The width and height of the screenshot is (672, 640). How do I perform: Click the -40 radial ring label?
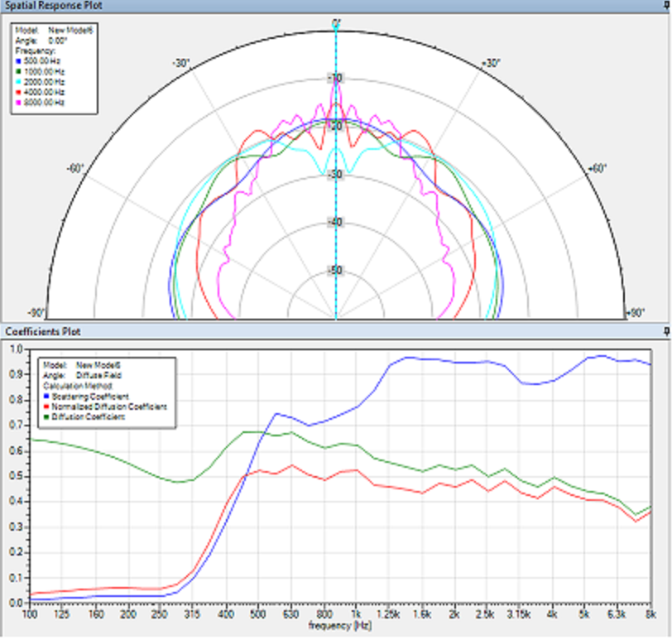click(x=335, y=222)
